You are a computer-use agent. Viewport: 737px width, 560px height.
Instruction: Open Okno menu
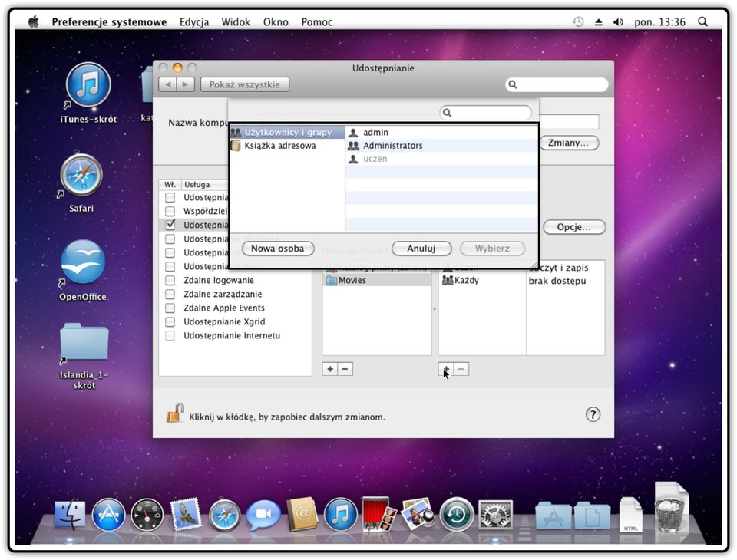(x=276, y=21)
